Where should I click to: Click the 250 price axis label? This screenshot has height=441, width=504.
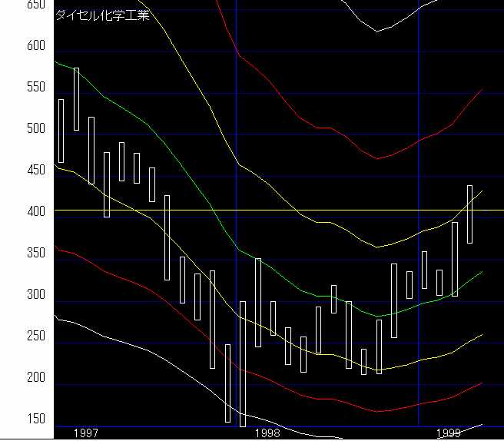(15, 337)
